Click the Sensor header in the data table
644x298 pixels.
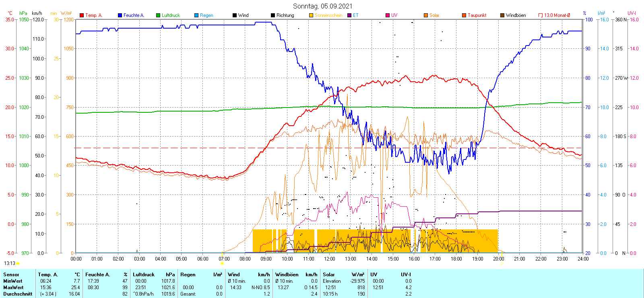tap(11, 275)
